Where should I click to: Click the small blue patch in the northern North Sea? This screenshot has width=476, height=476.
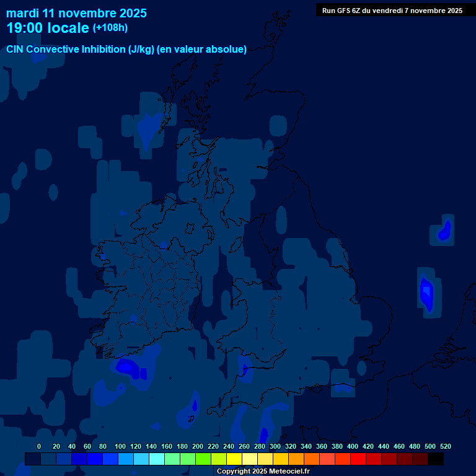pos(444,231)
